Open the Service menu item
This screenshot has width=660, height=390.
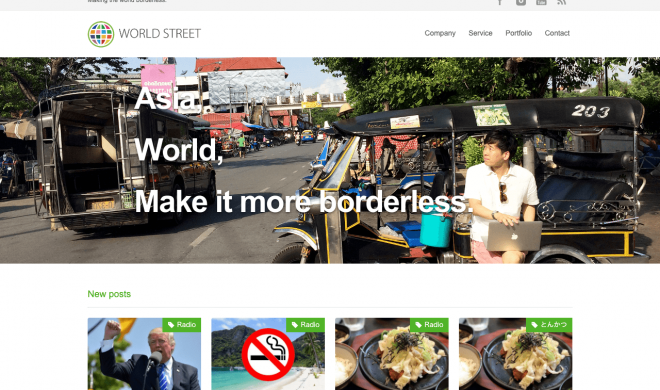coord(480,33)
